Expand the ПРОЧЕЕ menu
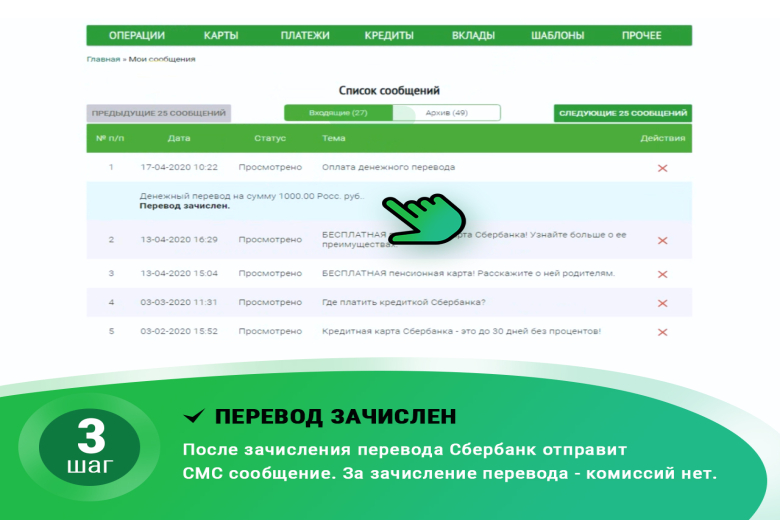 click(x=641, y=36)
